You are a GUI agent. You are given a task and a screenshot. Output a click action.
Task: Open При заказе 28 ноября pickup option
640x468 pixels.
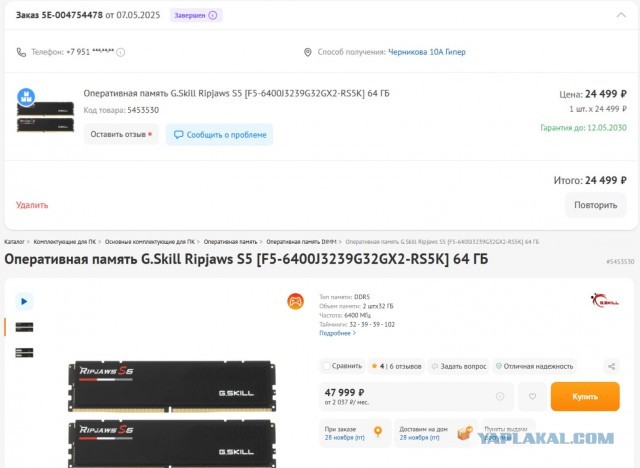pos(355,433)
